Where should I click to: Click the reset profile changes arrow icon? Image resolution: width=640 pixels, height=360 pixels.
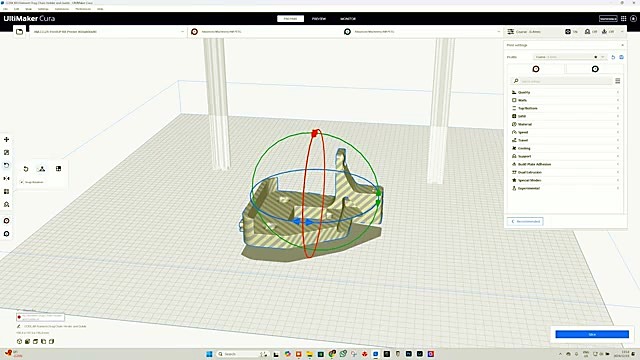(x=613, y=57)
